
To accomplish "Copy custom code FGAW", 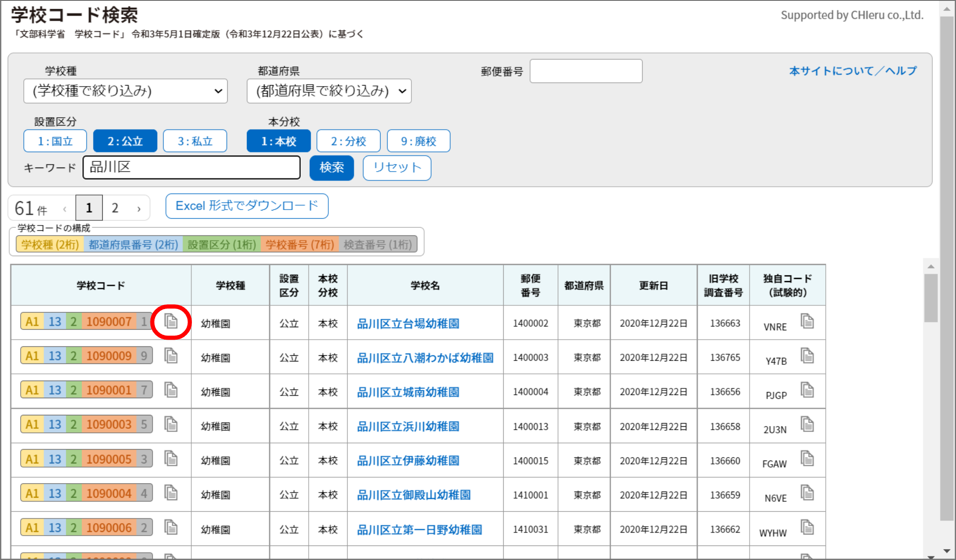I will [x=807, y=458].
